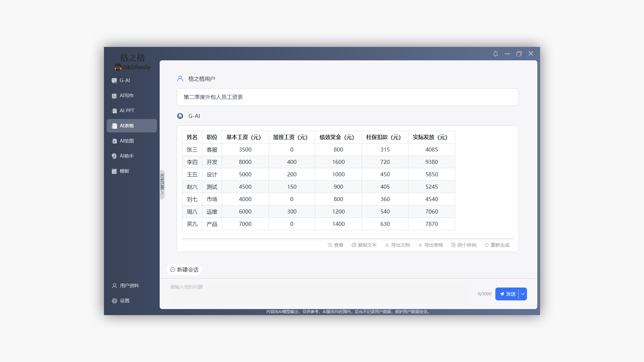The height and width of the screenshot is (362, 644).
Task: Select AI写作 in the sidebar
Action: tap(126, 96)
